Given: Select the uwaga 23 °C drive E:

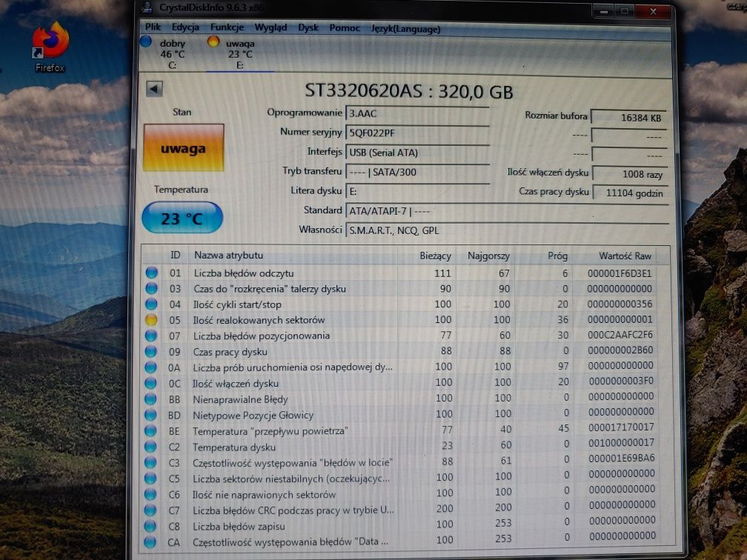Looking at the screenshot, I should pyautogui.click(x=240, y=54).
